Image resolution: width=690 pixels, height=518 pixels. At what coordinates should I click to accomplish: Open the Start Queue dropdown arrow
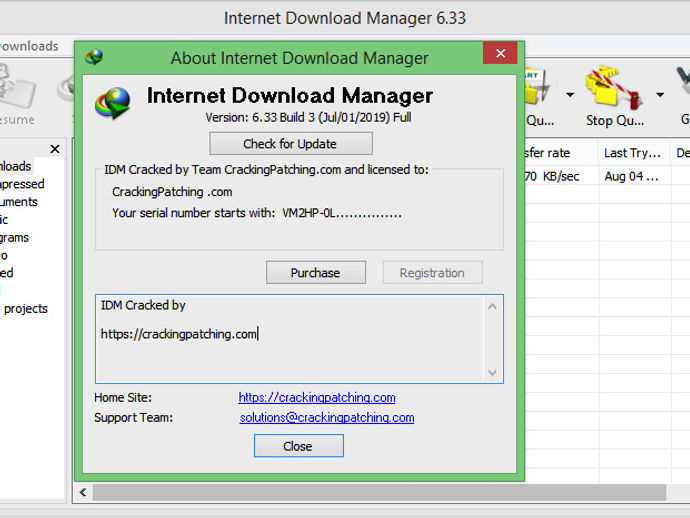coord(570,95)
